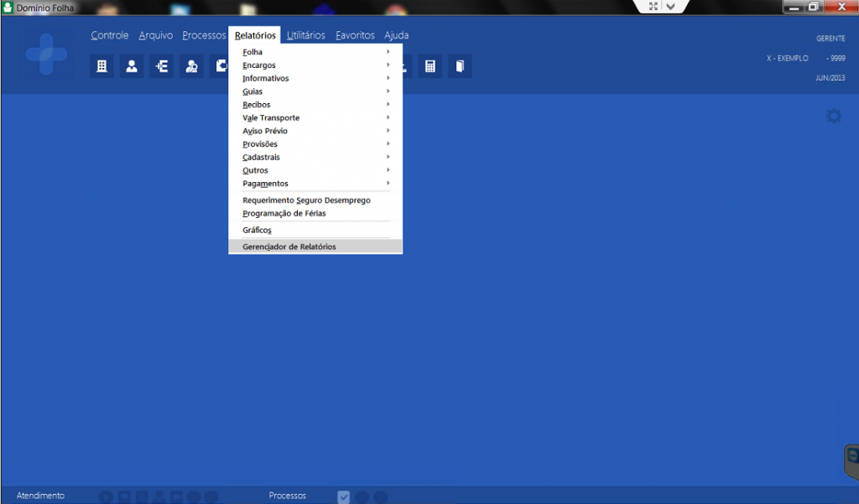Click the Domínio Folha title bar icon

tap(7, 7)
